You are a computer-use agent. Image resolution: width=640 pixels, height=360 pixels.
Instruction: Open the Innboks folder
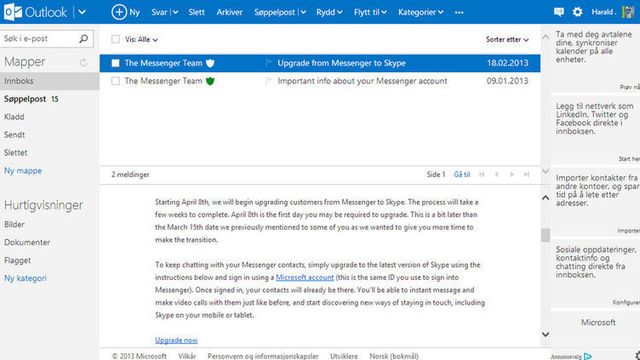[49, 81]
